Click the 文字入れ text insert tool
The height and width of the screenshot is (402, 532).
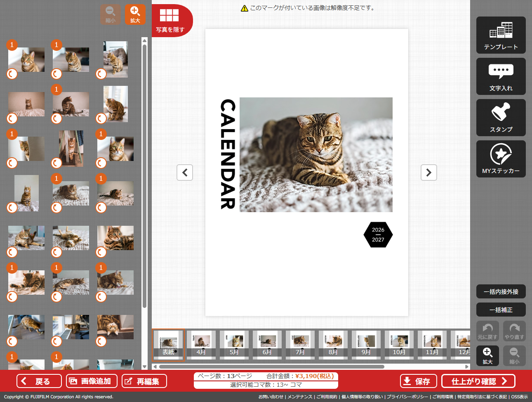501,76
